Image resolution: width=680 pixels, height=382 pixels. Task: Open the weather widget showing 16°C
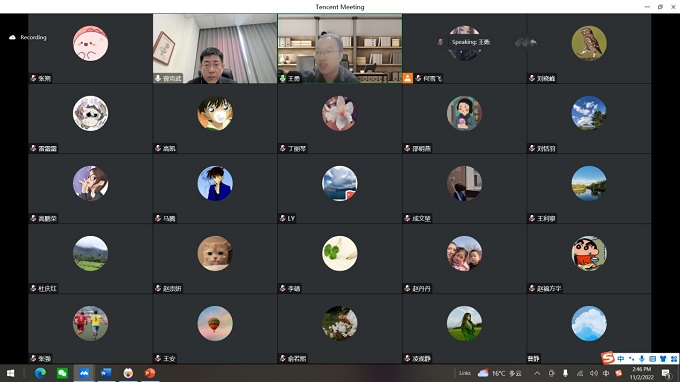coord(500,373)
